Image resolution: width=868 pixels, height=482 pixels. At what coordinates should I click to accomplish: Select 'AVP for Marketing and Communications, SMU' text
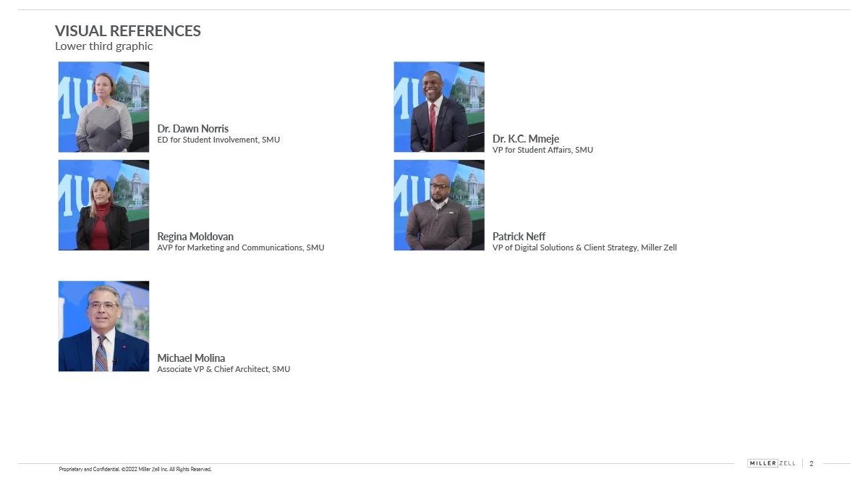tap(241, 248)
